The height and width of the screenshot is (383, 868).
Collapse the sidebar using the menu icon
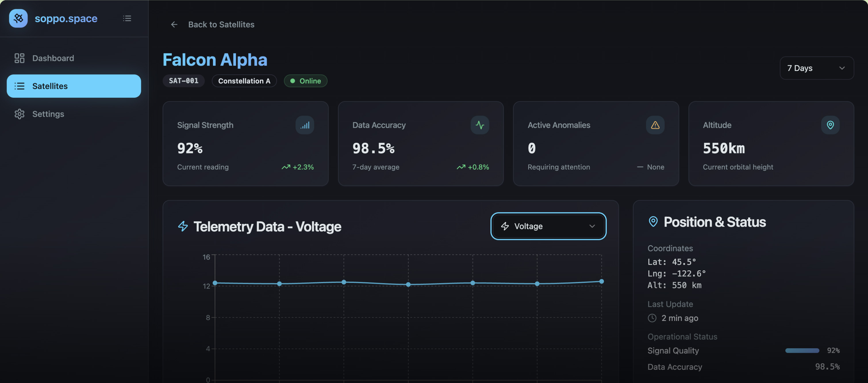coord(127,18)
